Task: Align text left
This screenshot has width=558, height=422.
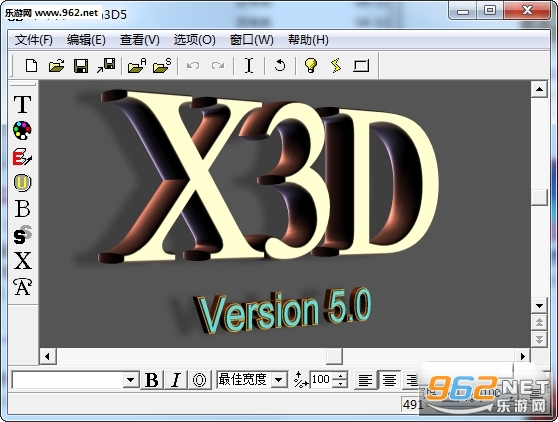Action: pyautogui.click(x=365, y=380)
